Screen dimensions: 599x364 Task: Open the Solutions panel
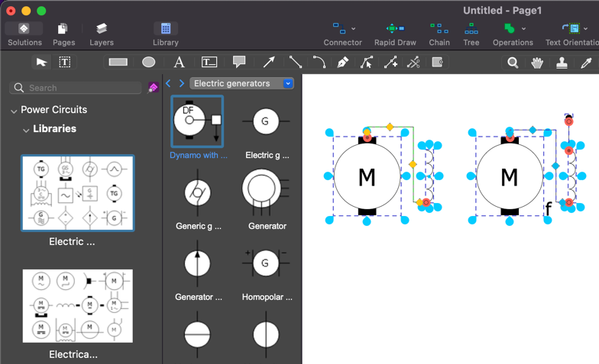coord(24,34)
